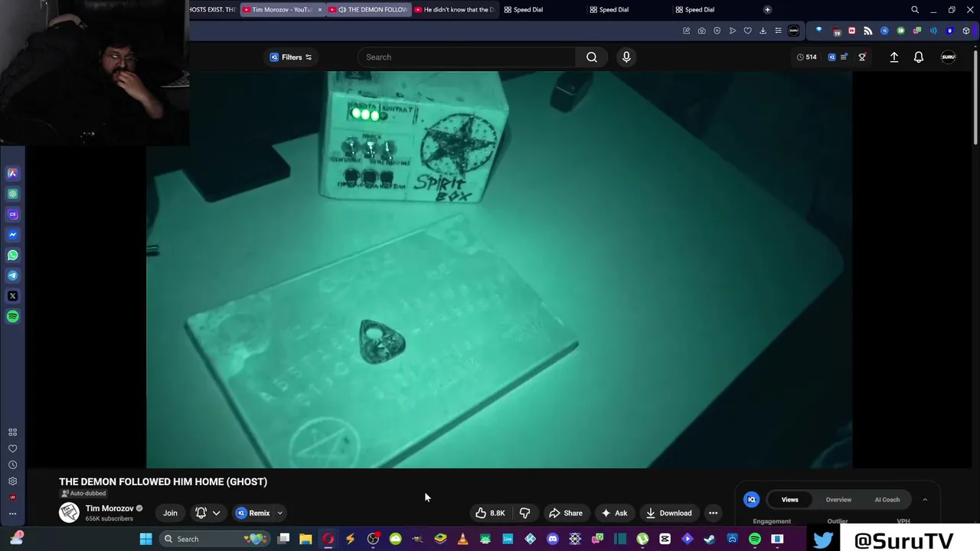Image resolution: width=980 pixels, height=551 pixels.
Task: Open a new browser tab
Action: (767, 10)
